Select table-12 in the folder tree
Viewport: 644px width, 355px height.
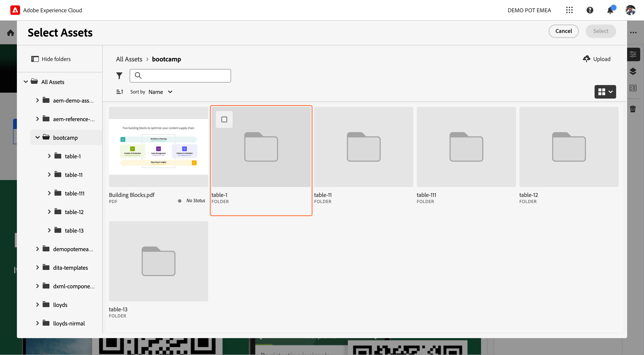[74, 212]
